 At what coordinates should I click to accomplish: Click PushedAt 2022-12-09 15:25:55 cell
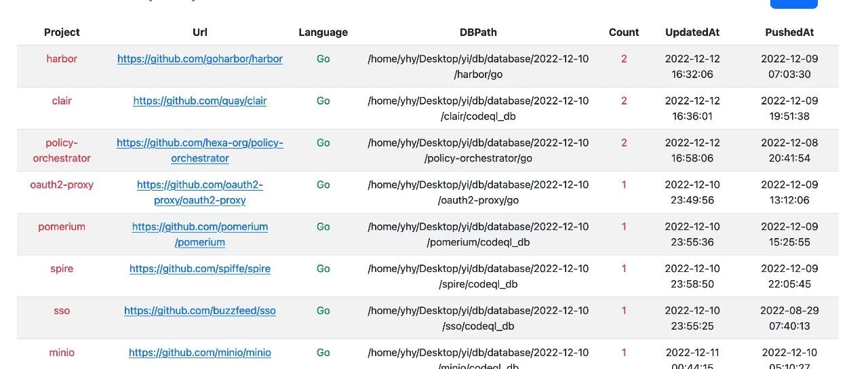789,235
